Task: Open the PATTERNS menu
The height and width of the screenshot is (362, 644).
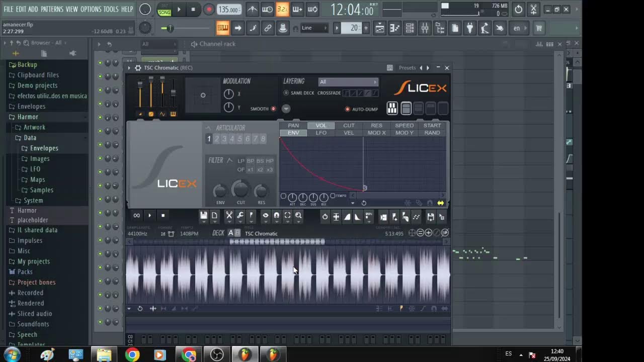Action: 52,9
